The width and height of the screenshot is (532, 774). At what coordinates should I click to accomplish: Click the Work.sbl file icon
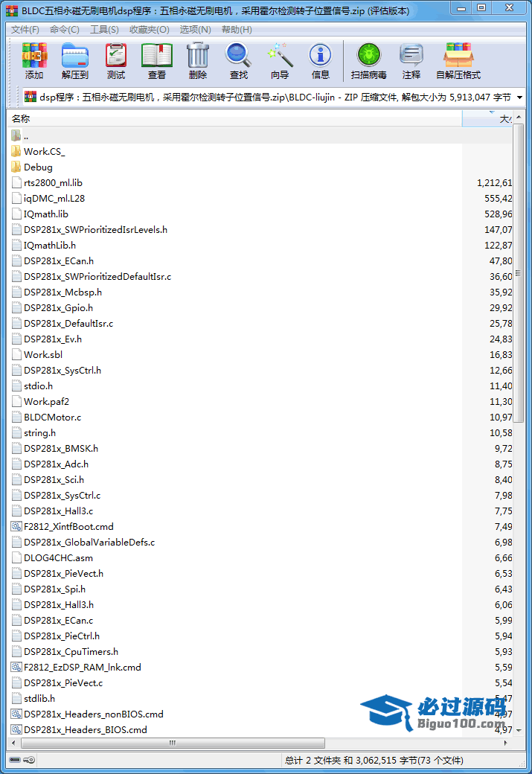pyautogui.click(x=16, y=354)
